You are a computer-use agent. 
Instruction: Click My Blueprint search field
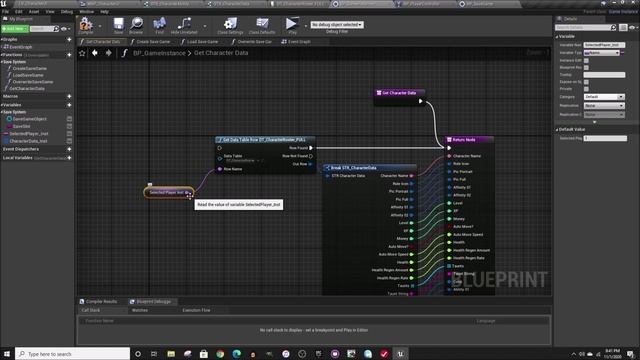pyautogui.click(x=42, y=29)
